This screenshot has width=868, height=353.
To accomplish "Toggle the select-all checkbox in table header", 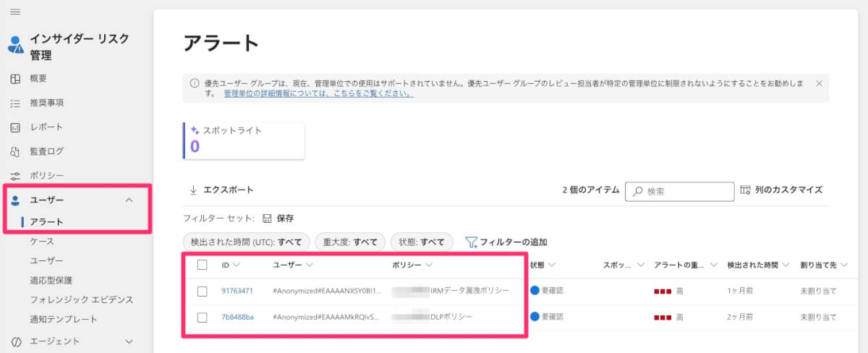I will pos(203,265).
